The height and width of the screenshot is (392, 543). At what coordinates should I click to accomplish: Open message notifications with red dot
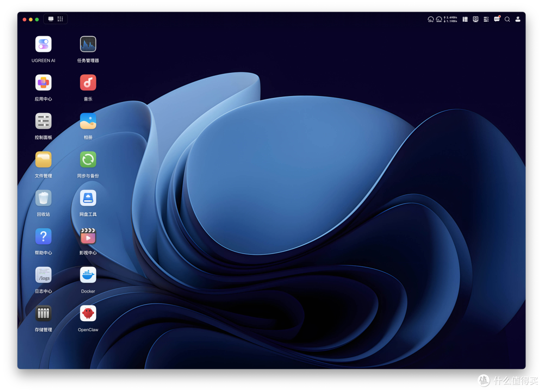pos(497,19)
